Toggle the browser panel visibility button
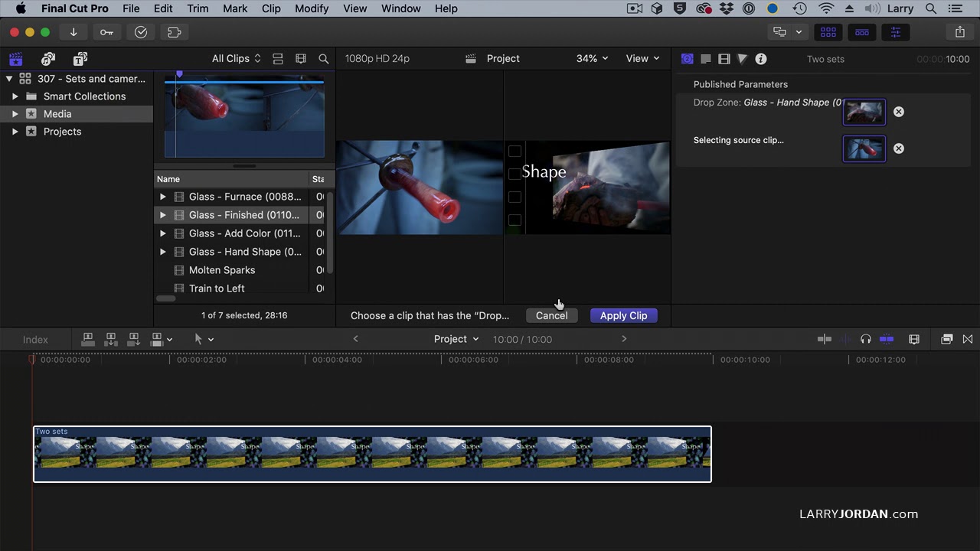The height and width of the screenshot is (551, 980). coord(828,32)
